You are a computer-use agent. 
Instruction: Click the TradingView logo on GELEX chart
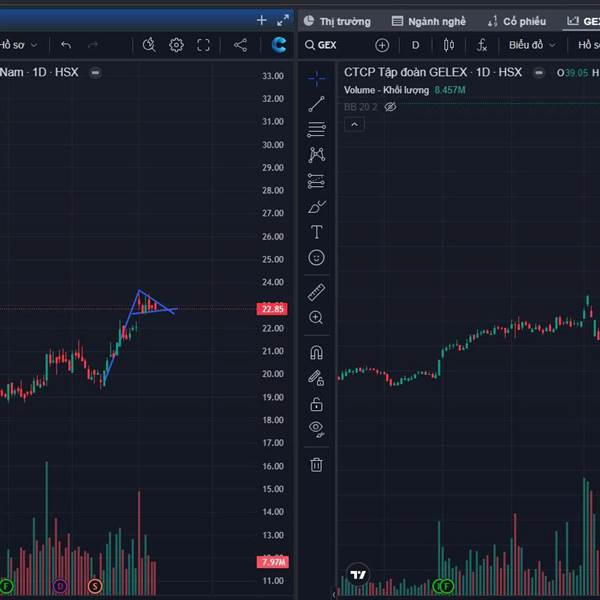358,574
